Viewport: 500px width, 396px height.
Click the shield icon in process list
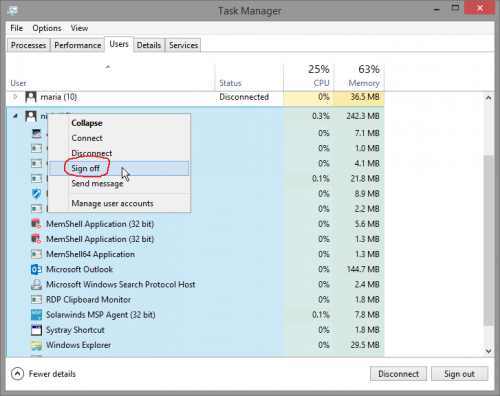click(36, 194)
